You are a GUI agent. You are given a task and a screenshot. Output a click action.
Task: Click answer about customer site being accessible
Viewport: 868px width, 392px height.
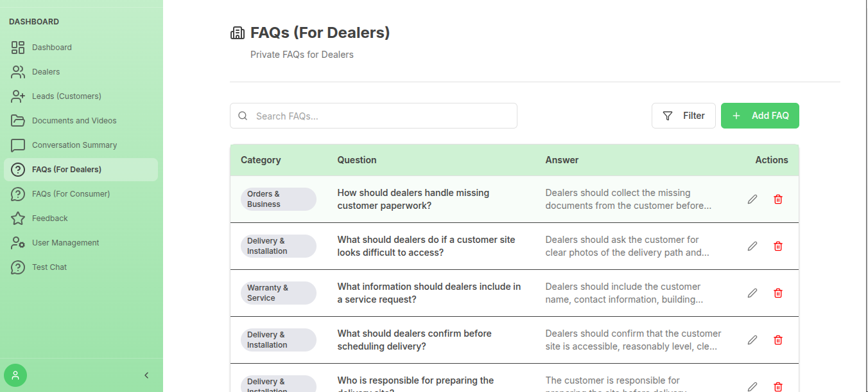click(x=634, y=340)
